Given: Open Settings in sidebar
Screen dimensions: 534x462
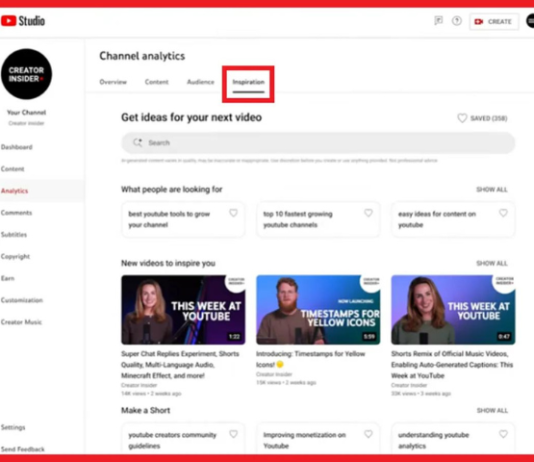Looking at the screenshot, I should tap(13, 427).
